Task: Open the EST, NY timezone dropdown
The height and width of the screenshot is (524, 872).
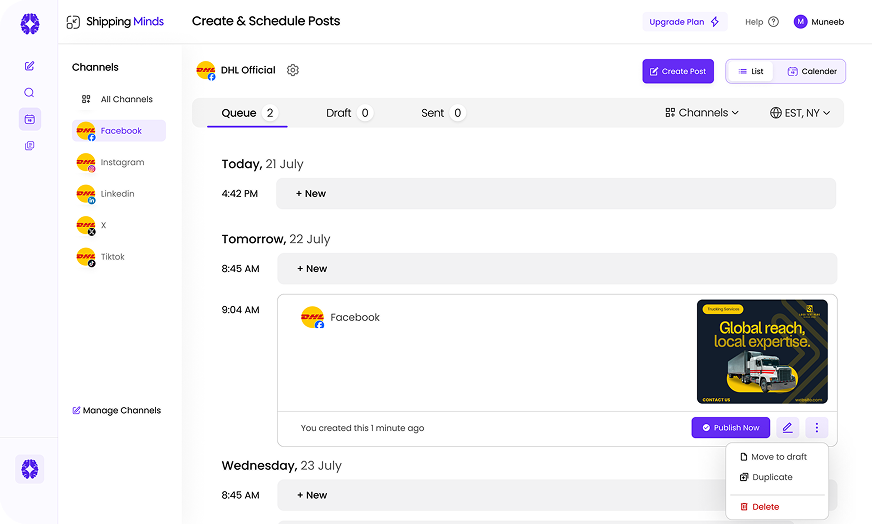Action: click(x=800, y=113)
